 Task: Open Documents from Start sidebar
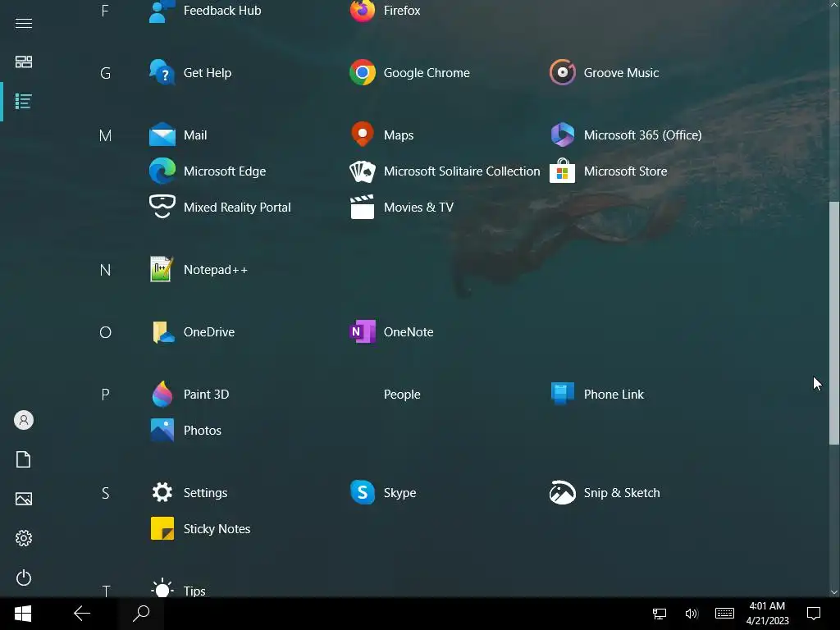pyautogui.click(x=24, y=459)
